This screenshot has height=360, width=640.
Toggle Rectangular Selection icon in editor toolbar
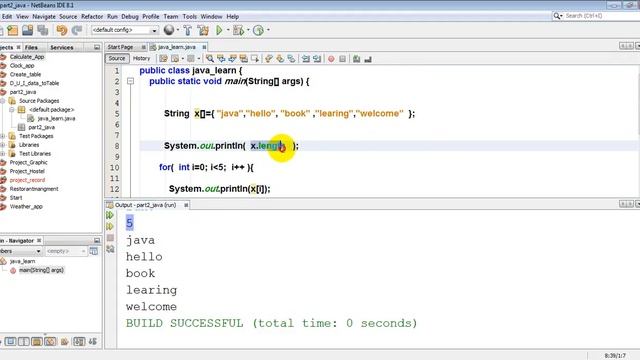coord(255,59)
